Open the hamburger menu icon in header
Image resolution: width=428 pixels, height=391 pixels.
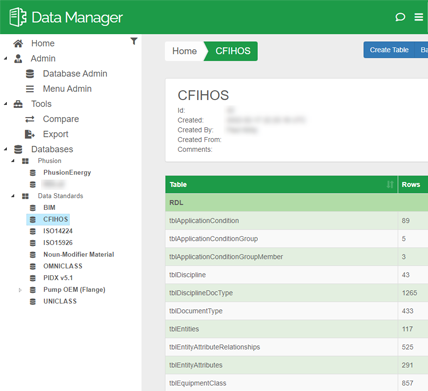pyautogui.click(x=419, y=17)
